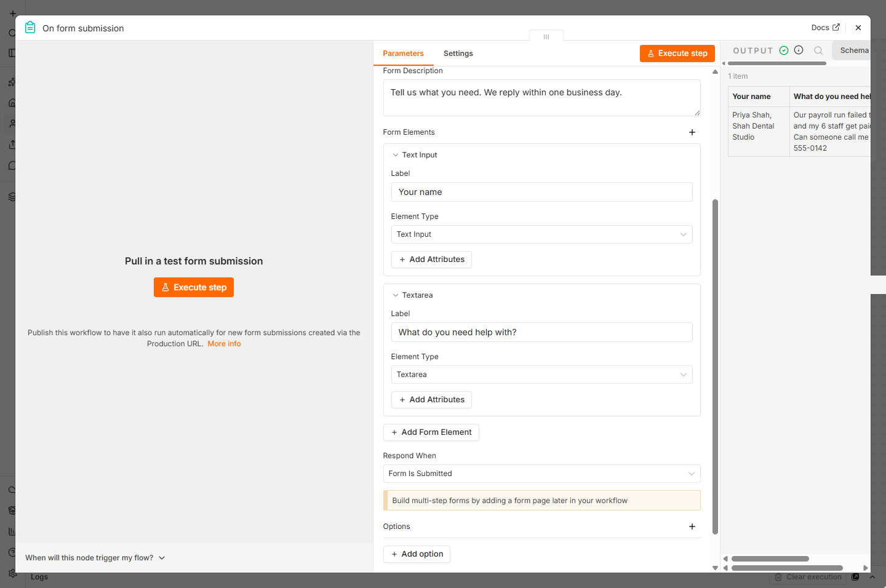Click the Execute step button beside the Settings tab

point(677,54)
